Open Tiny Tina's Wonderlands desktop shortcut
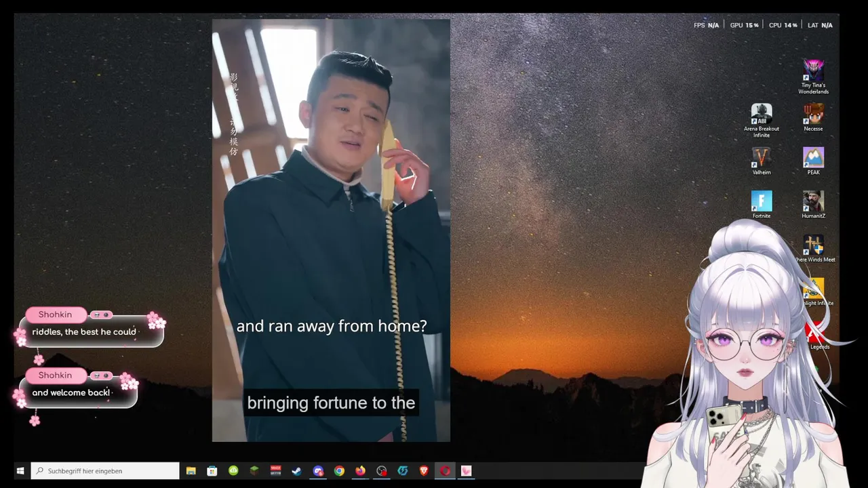 813,77
